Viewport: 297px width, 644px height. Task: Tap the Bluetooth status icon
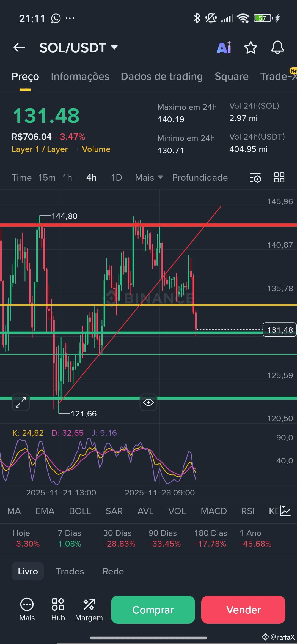(x=197, y=18)
